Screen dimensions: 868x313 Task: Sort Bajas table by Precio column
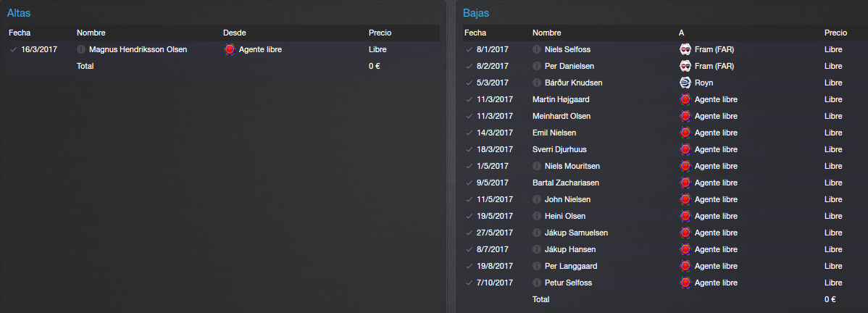[835, 33]
